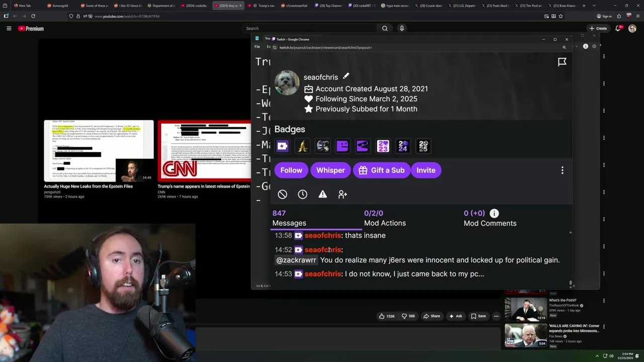
Task: Click the add-person mod icon
Action: tap(343, 194)
